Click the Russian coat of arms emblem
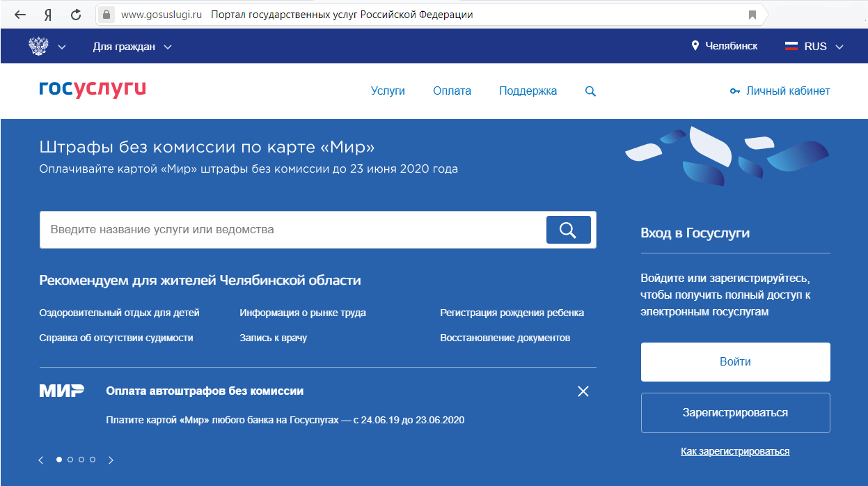This screenshot has height=486, width=868. (x=38, y=46)
